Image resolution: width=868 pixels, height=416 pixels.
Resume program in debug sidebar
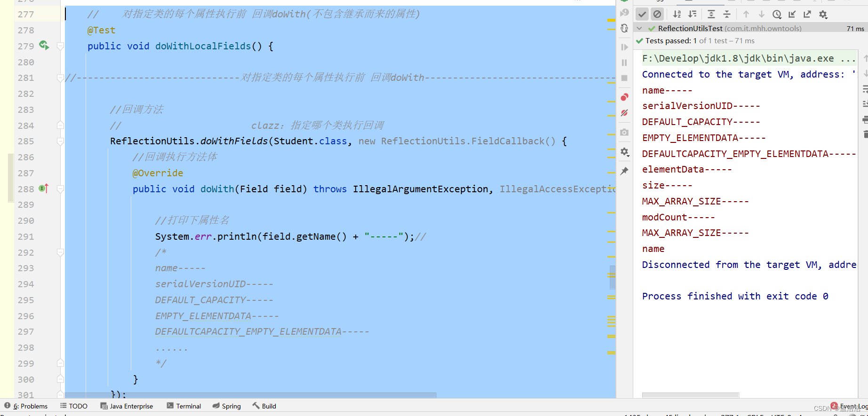[x=624, y=47]
